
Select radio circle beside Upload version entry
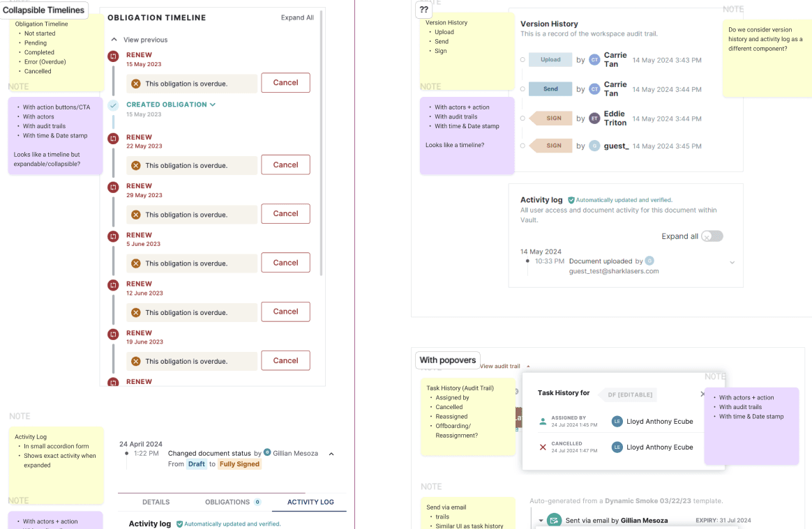pos(522,59)
